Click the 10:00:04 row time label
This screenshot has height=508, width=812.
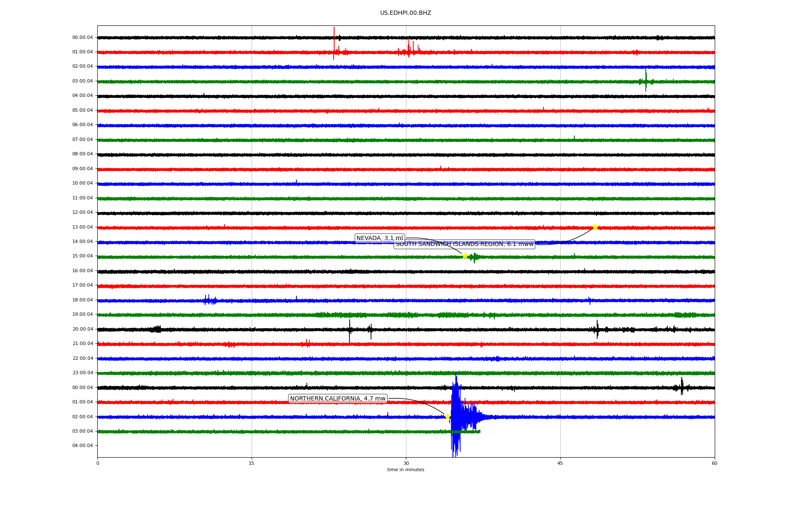[82, 183]
